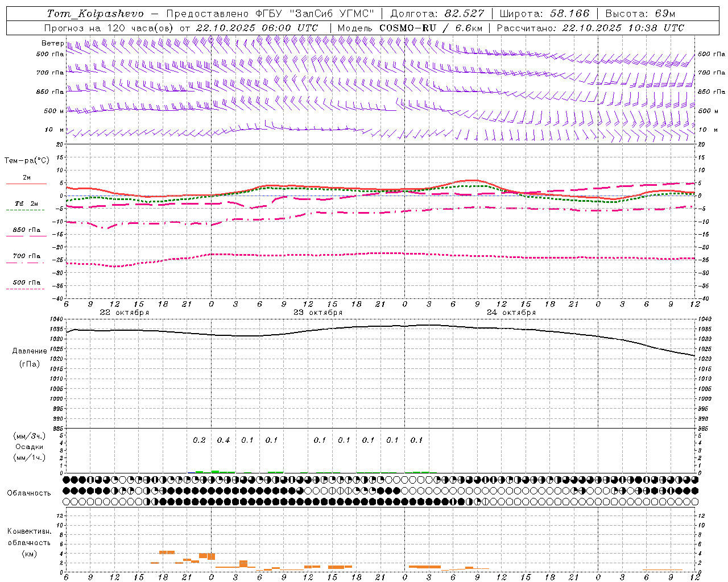Viewport: 728px width, 582px height.
Task: Click the 850 гПа temperature legend entry
Action: (x=27, y=230)
